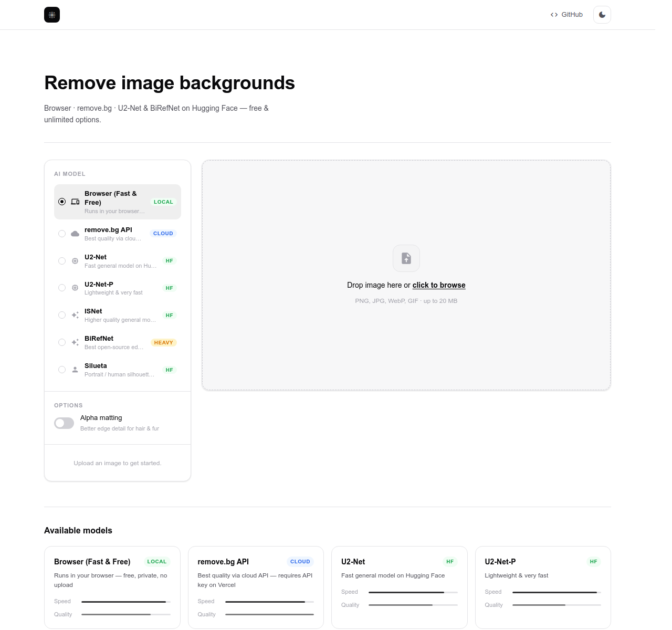Click the code brackets icon beside GitHub
This screenshot has height=630, width=672.
(554, 15)
